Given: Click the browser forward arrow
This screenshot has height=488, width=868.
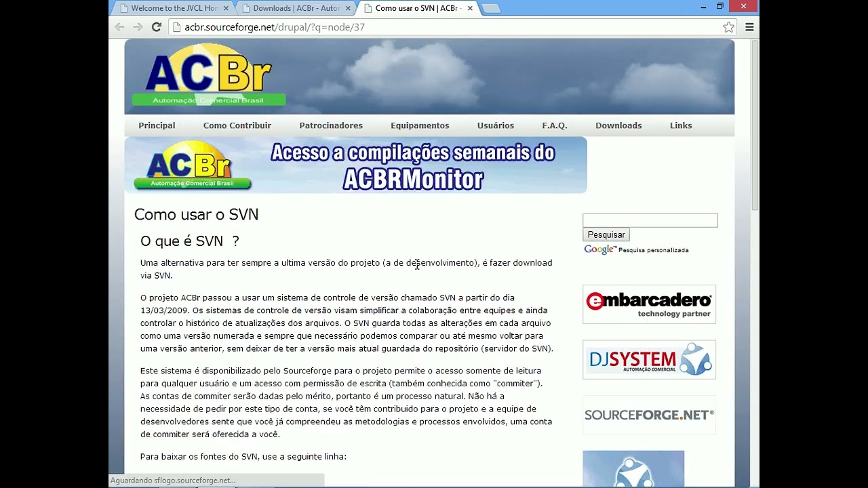Looking at the screenshot, I should 138,27.
